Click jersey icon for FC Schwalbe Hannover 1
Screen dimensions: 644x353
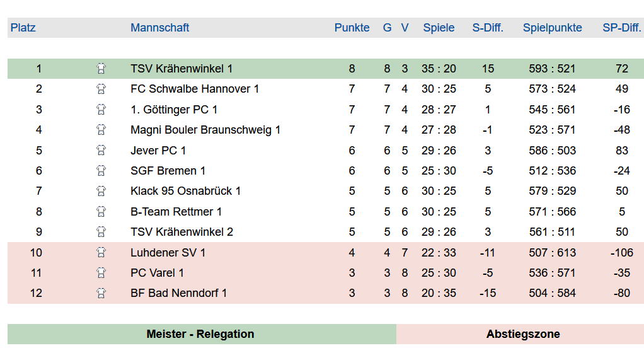[x=101, y=89]
